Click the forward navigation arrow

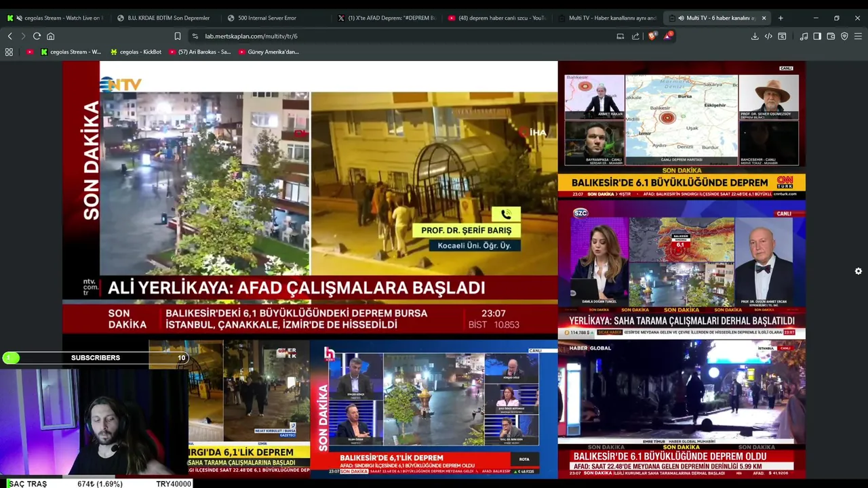tap(23, 36)
